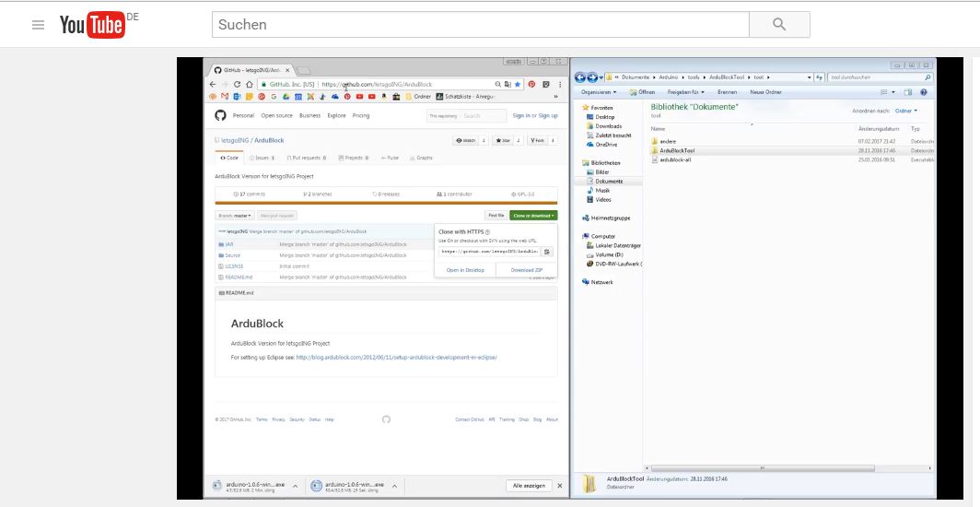Reload the GitHub page in Chrome
This screenshot has height=507, width=980.
point(237,84)
